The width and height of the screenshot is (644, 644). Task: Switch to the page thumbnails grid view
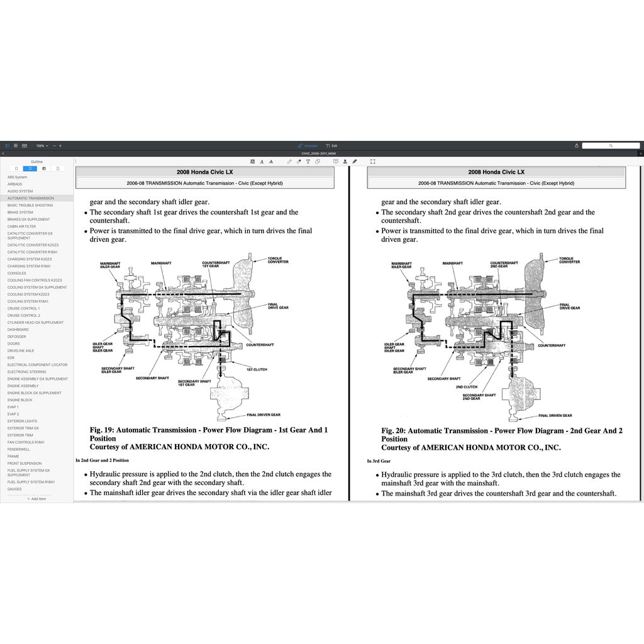pyautogui.click(x=16, y=145)
